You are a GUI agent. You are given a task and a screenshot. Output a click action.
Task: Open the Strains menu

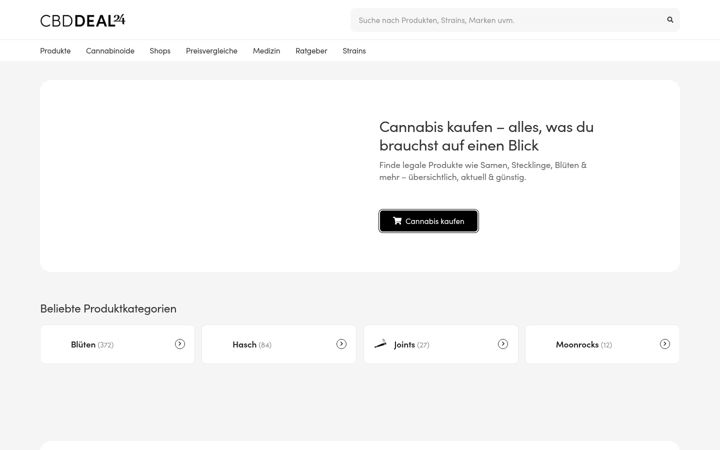pos(354,51)
